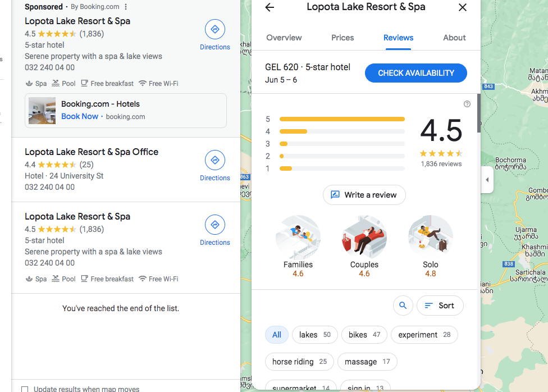
Task: Select the Couples traveler type thumbnail
Action: (x=364, y=238)
